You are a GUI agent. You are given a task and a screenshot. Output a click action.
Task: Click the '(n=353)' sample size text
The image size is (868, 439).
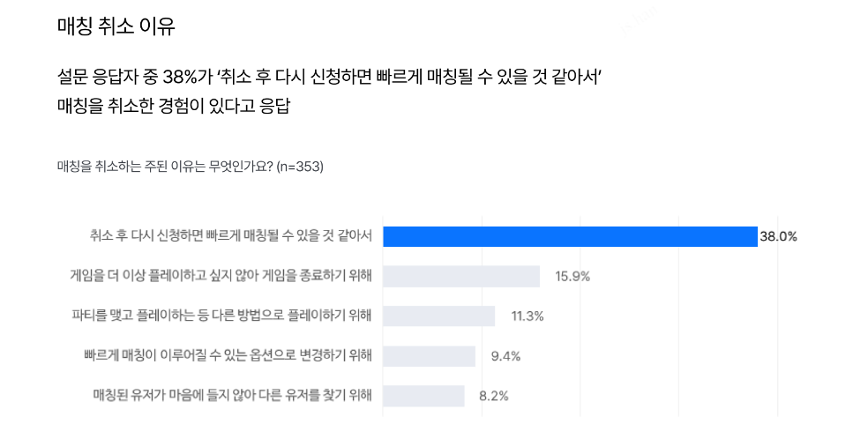tap(300, 167)
